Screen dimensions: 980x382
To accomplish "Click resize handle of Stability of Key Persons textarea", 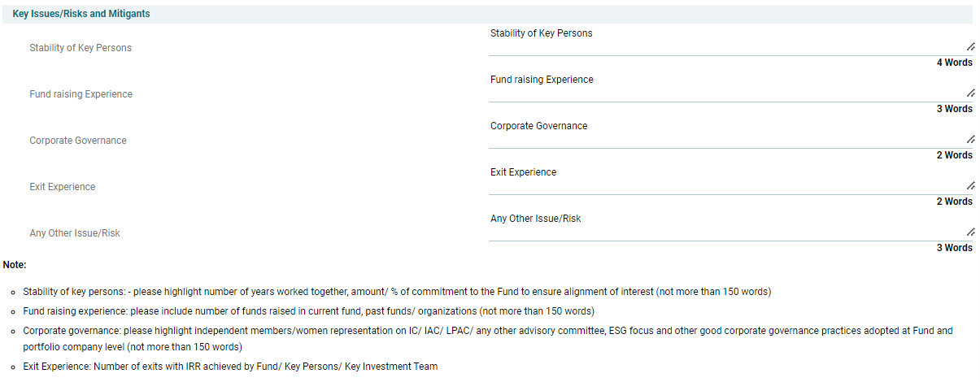I will pos(970,48).
